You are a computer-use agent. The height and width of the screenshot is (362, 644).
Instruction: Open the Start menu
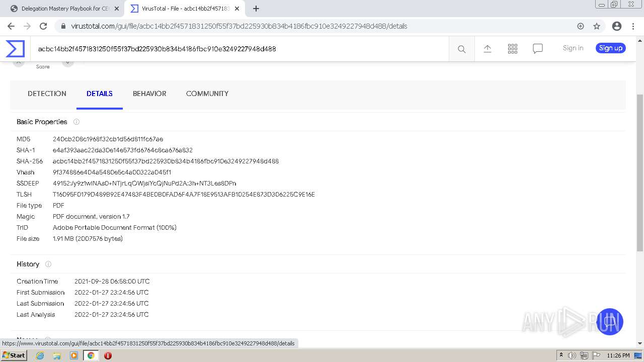point(14,355)
